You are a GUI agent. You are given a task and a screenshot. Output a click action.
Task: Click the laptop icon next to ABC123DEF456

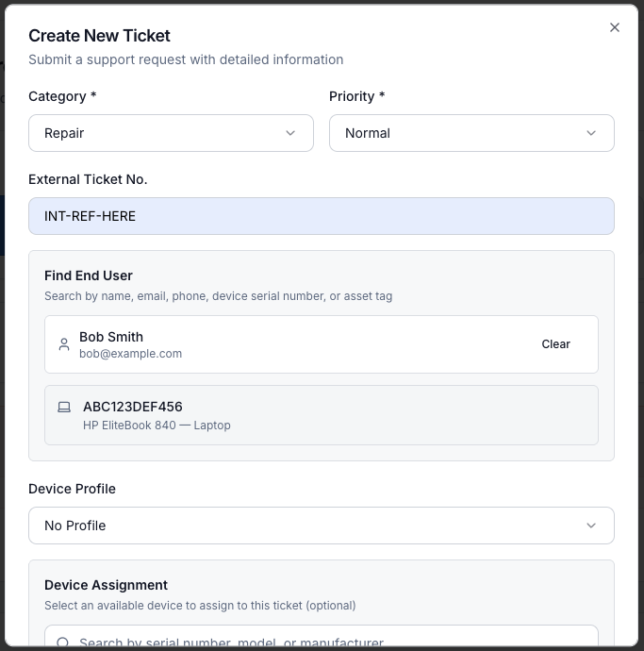click(x=64, y=407)
